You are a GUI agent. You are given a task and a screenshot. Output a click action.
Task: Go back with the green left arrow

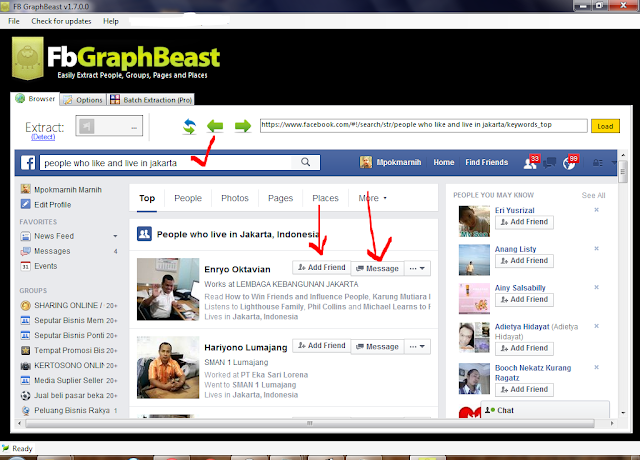(215, 126)
